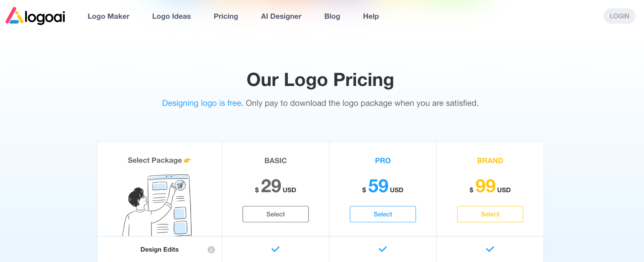The image size is (644, 262).
Task: Open the Logo Ideas page
Action: coord(171,16)
